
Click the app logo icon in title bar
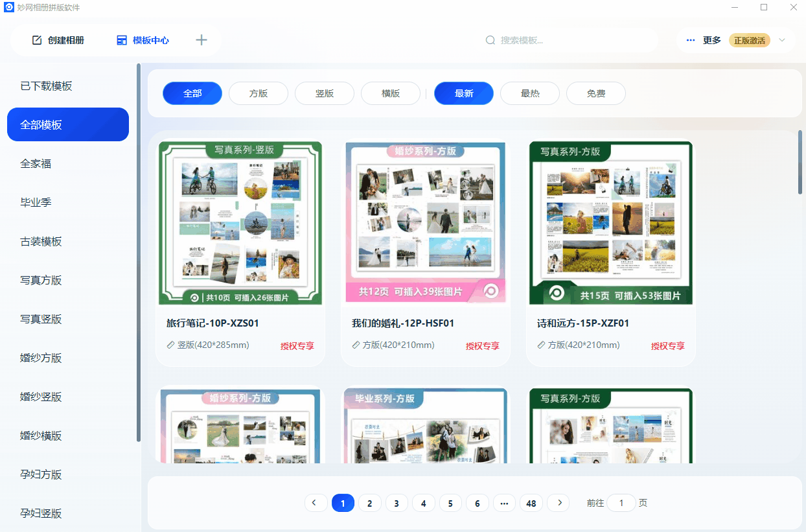click(9, 7)
